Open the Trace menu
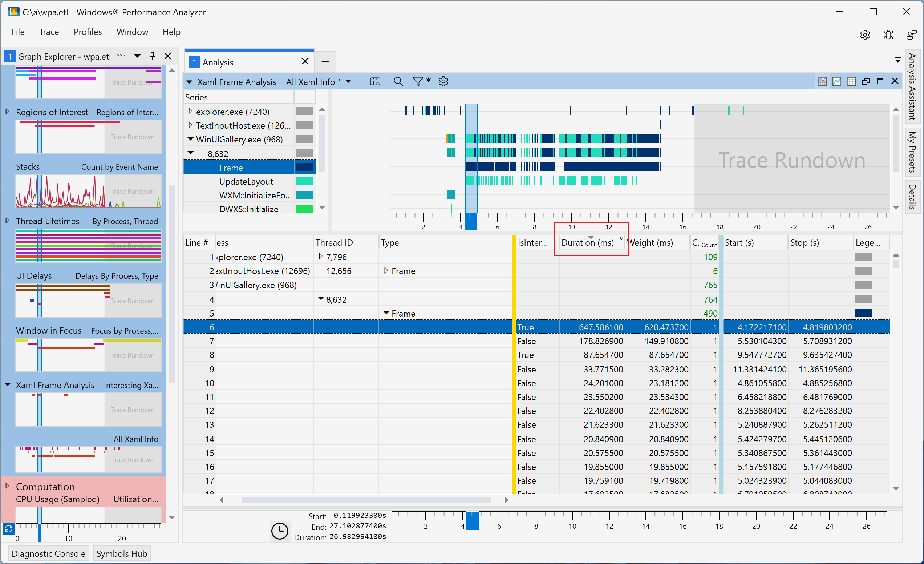The height and width of the screenshot is (564, 924). tap(49, 32)
